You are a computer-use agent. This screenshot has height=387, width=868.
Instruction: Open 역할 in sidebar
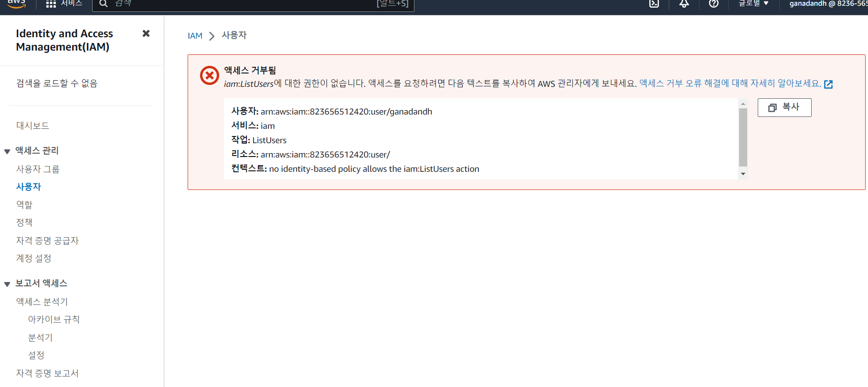pyautogui.click(x=24, y=205)
